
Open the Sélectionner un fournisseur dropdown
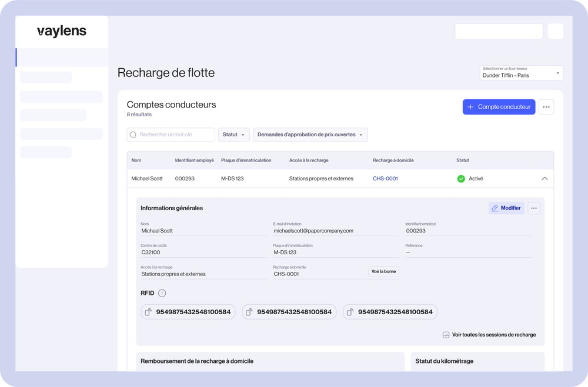521,73
